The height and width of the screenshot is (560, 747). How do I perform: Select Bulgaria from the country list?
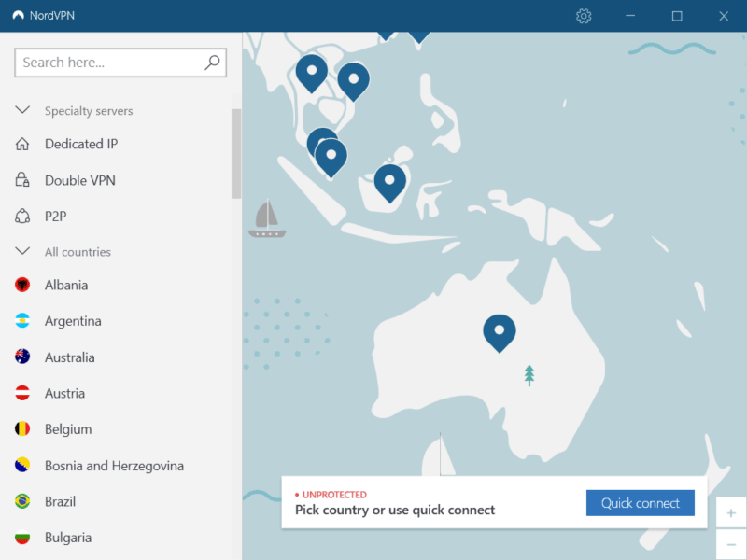pyautogui.click(x=67, y=538)
